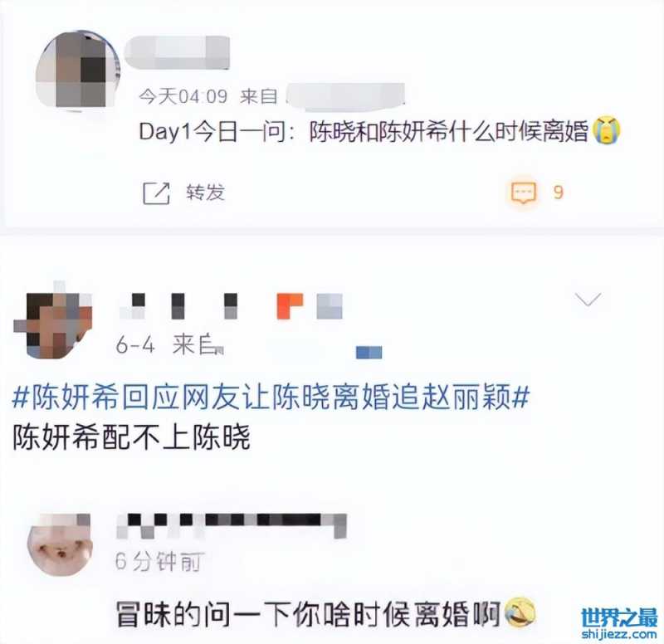The image size is (664, 644).
Task: Click the post text 陈妍希配不上陈晓
Action: 132,437
